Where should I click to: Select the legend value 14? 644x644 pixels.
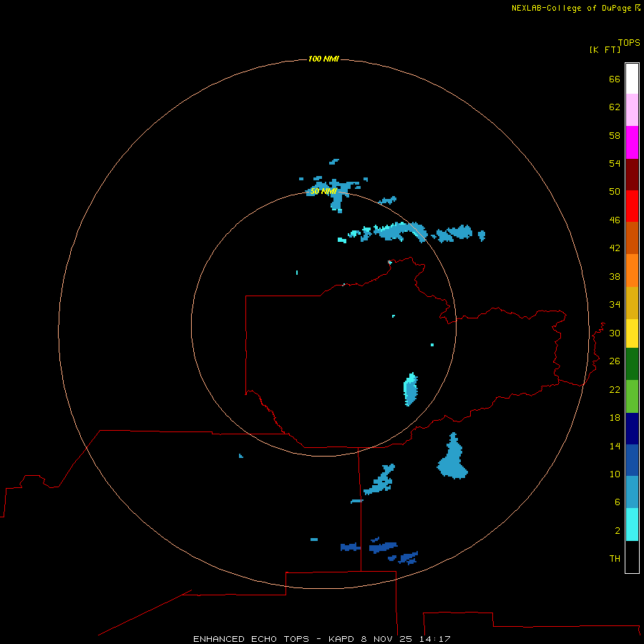click(615, 446)
